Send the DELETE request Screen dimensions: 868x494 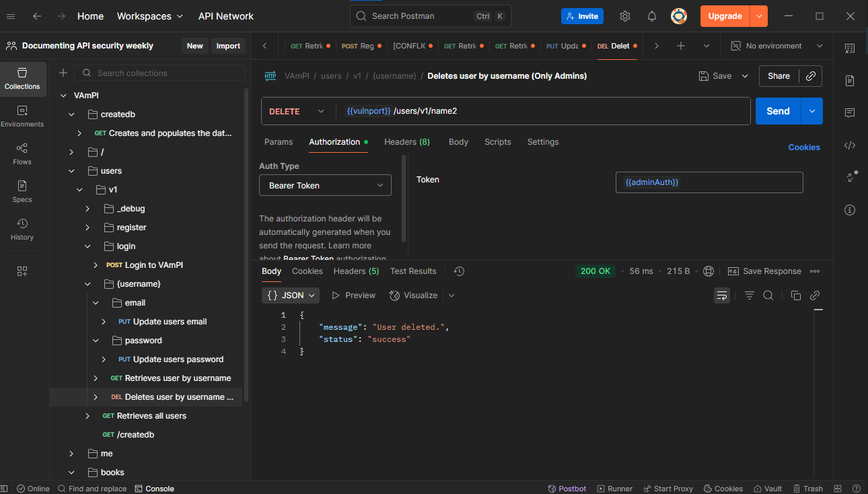pos(778,111)
